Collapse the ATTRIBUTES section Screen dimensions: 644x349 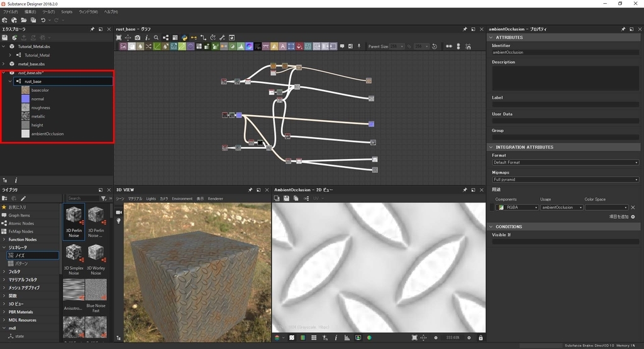491,37
